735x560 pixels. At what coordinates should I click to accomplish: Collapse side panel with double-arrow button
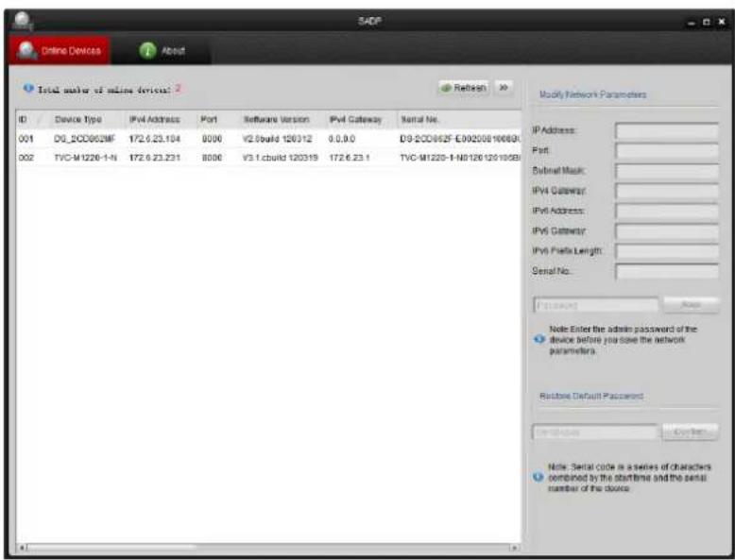(x=504, y=88)
